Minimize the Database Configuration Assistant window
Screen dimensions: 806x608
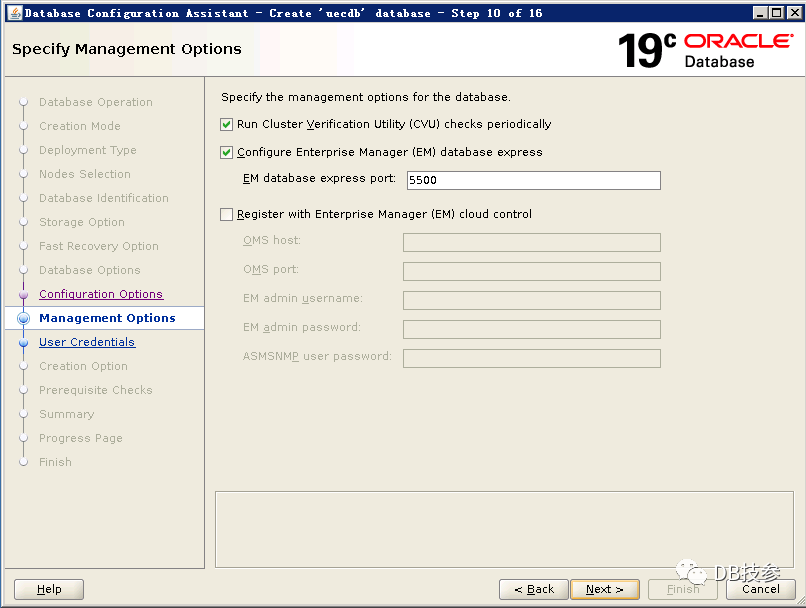tap(760, 13)
